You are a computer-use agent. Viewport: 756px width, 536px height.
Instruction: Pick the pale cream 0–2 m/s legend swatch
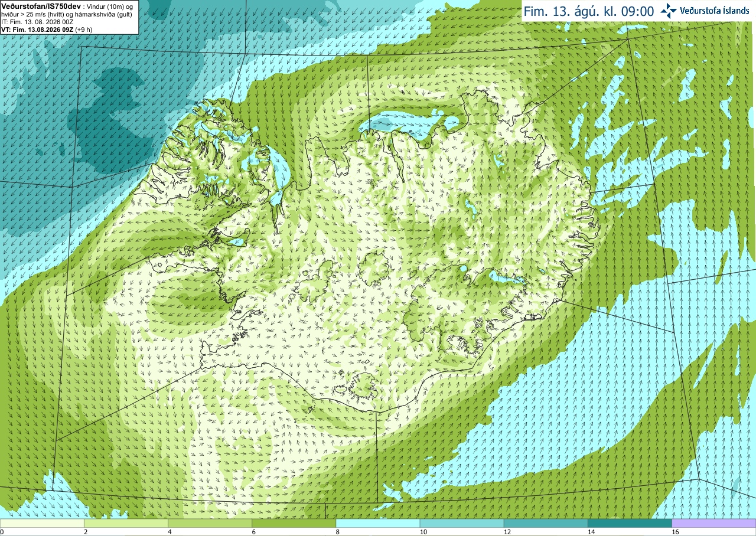[42, 523]
